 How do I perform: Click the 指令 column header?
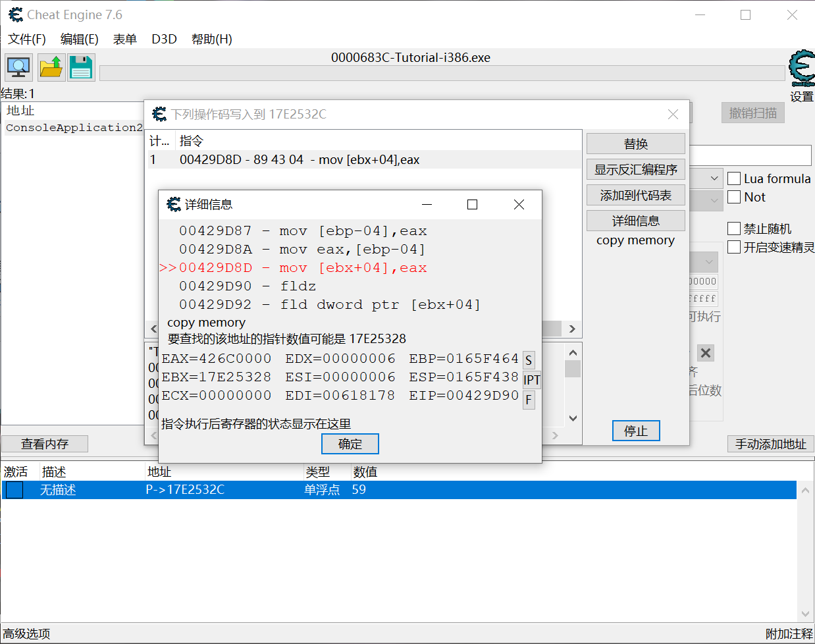[192, 140]
